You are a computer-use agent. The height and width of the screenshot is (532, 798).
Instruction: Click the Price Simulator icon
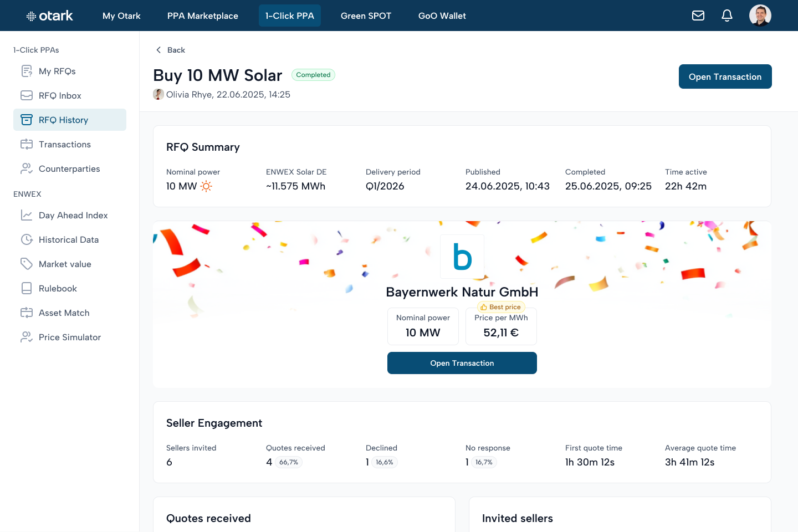pos(27,337)
